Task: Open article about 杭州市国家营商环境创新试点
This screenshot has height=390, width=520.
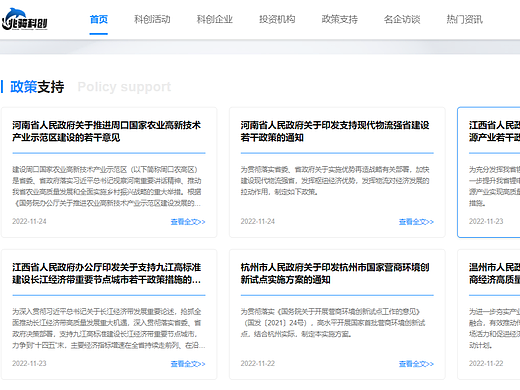Action: point(335,273)
